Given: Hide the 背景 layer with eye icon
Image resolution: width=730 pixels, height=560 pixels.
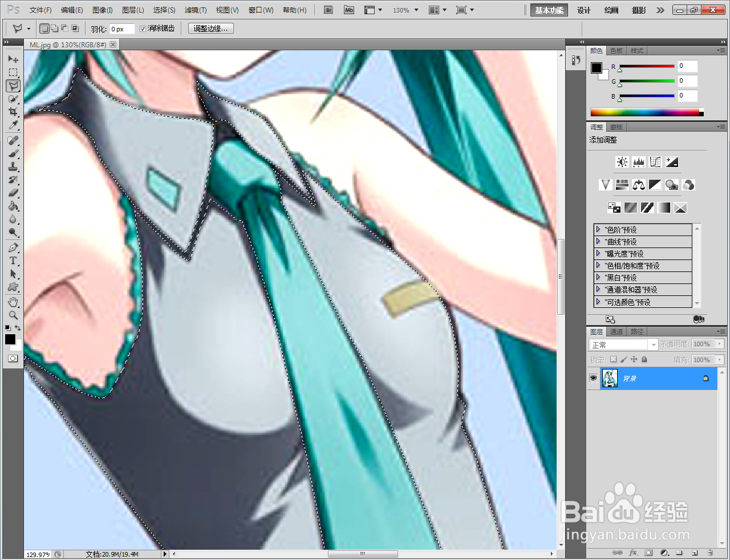Looking at the screenshot, I should 593,378.
